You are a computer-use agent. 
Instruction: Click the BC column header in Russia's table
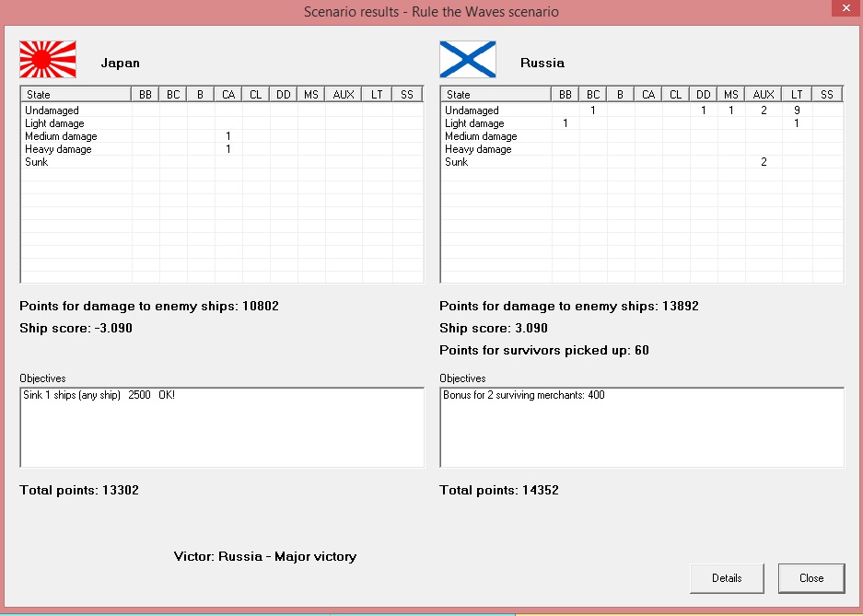tap(593, 95)
